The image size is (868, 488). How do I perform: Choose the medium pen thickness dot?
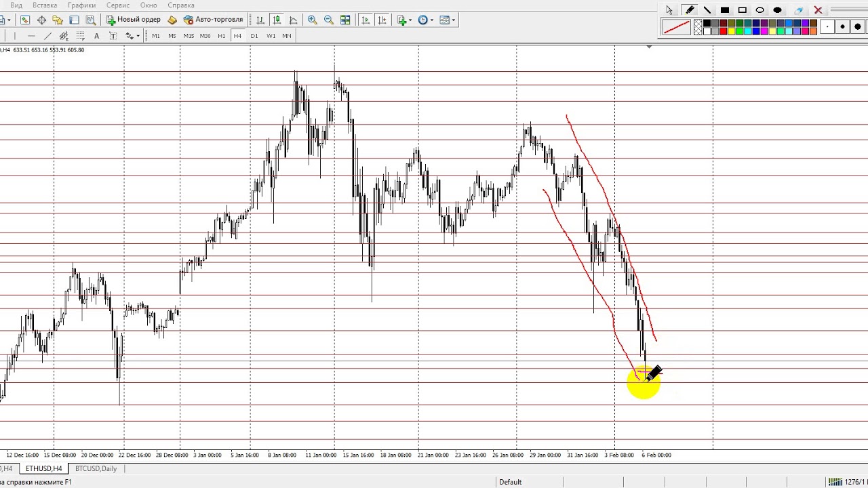pyautogui.click(x=842, y=26)
